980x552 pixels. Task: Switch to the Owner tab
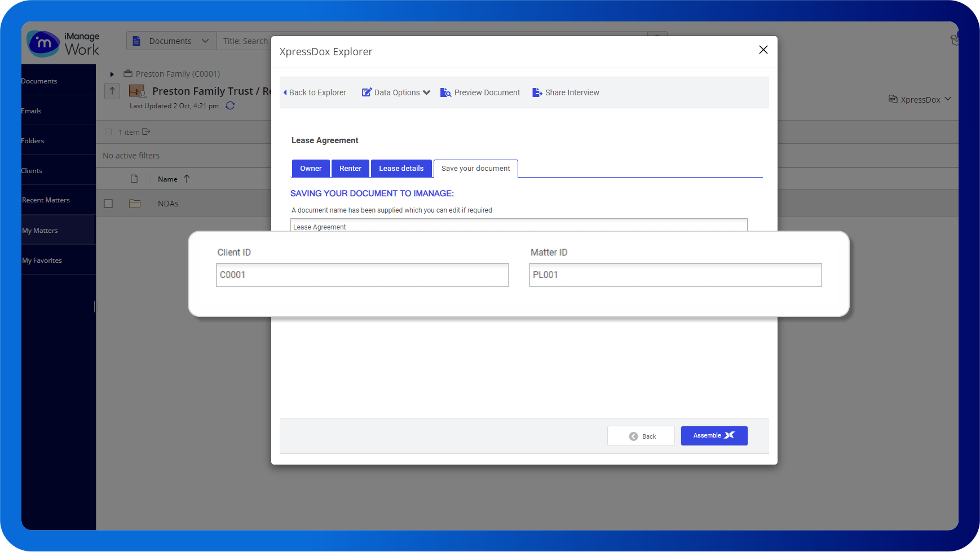311,169
